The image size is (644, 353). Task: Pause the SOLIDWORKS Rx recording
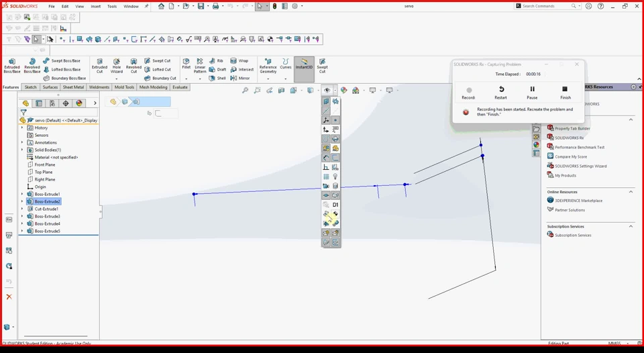pos(532,93)
